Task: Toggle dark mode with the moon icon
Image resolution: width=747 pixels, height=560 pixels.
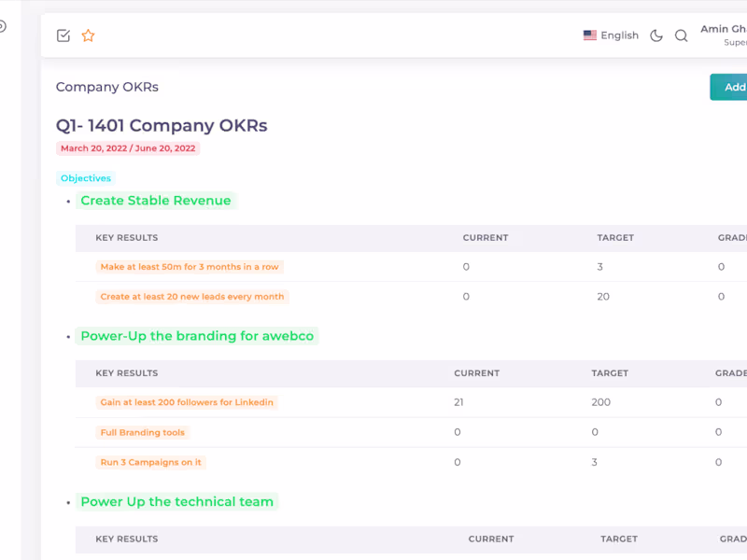Action: tap(656, 35)
